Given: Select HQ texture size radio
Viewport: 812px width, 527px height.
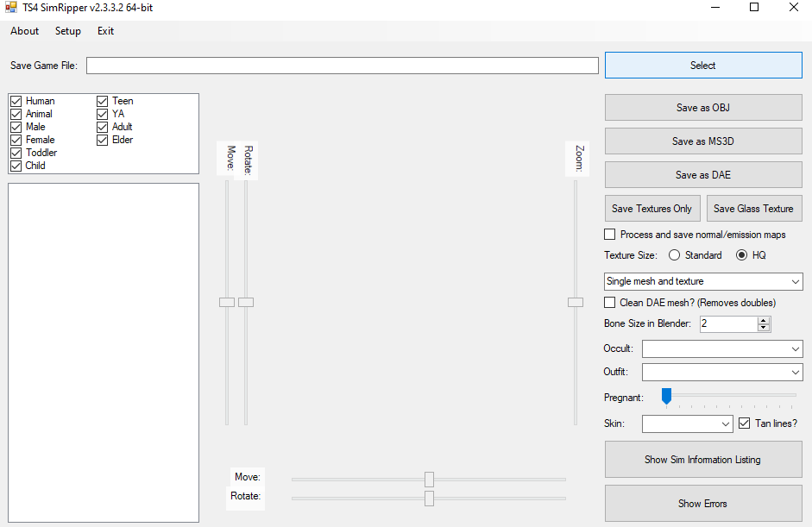Looking at the screenshot, I should click(x=741, y=255).
